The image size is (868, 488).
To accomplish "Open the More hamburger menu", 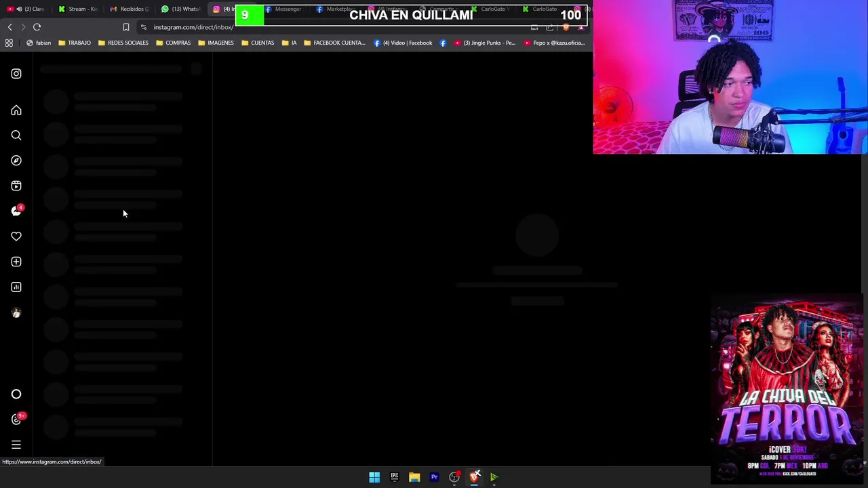I will point(16,445).
